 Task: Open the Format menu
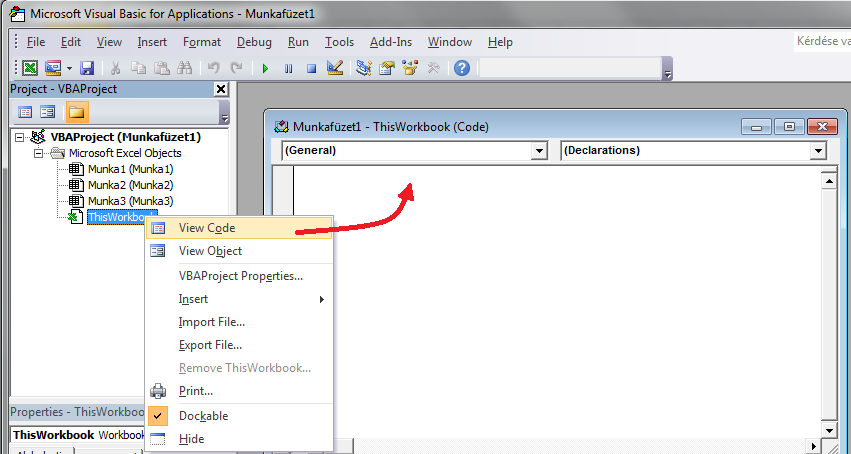tap(202, 42)
